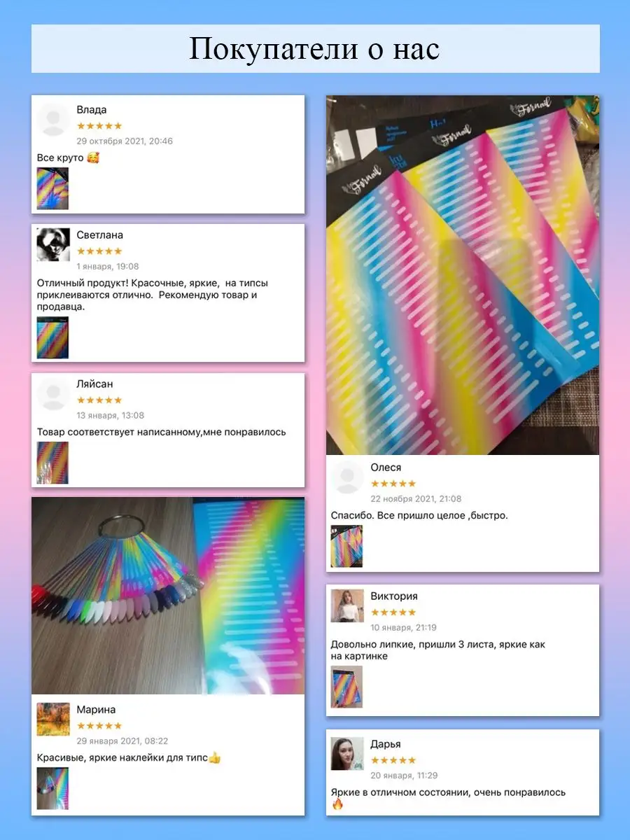Click the five stars under Виктория
This screenshot has height=840, width=630.
click(x=393, y=612)
